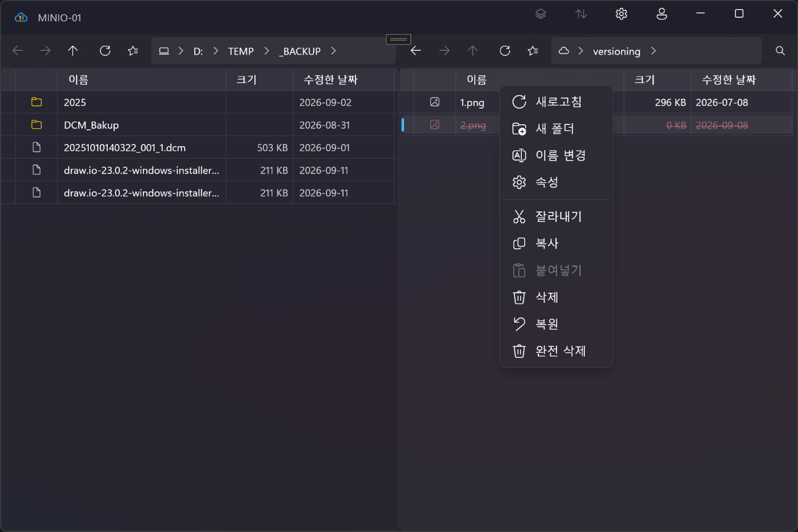Choose 완전 삭제 from context menu
Screen dimensions: 798x532
coord(556,351)
